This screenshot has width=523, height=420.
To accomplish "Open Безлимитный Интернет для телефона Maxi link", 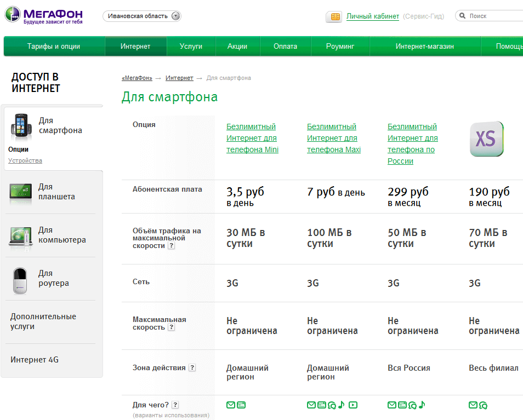I will (333, 138).
